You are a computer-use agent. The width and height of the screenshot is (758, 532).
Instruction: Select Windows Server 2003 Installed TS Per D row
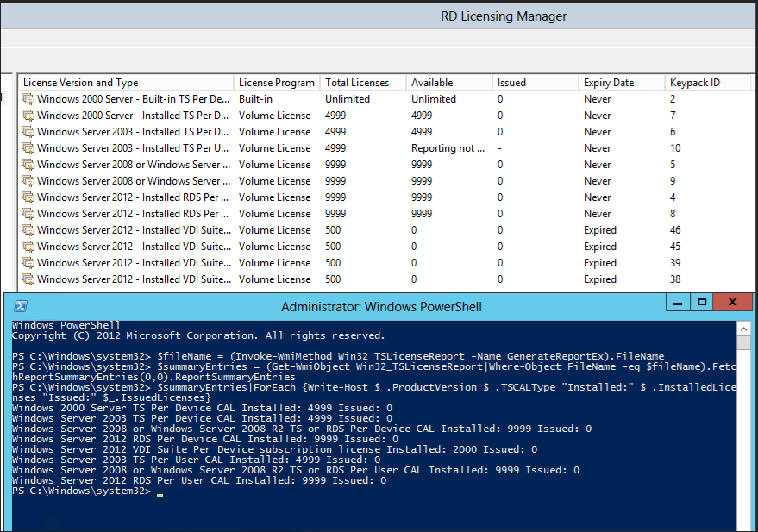coord(385,132)
